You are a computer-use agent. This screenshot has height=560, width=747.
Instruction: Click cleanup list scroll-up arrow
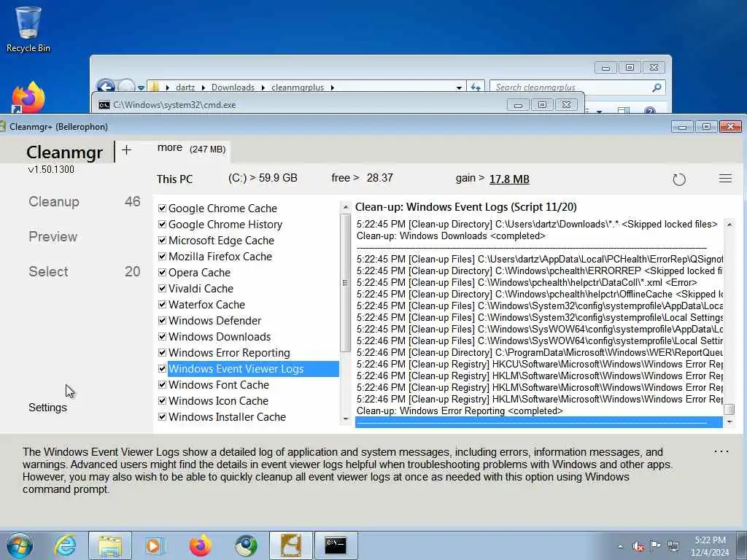click(x=346, y=207)
